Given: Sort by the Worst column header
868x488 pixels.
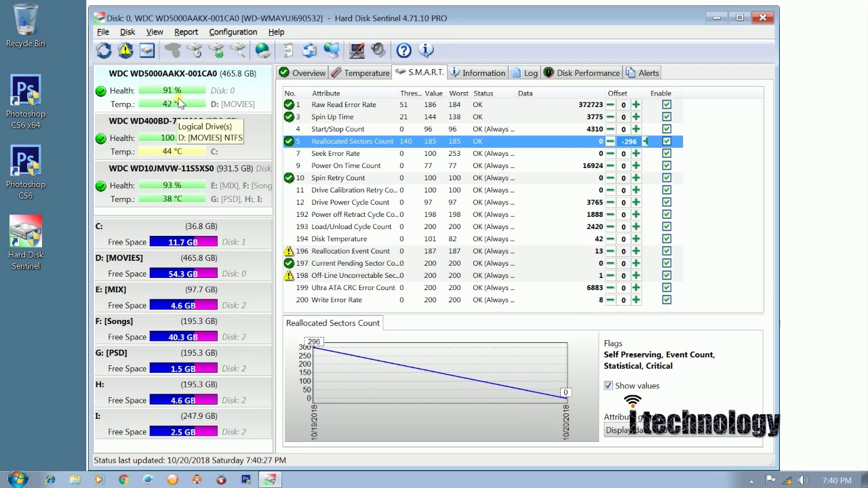Looking at the screenshot, I should click(x=458, y=94).
